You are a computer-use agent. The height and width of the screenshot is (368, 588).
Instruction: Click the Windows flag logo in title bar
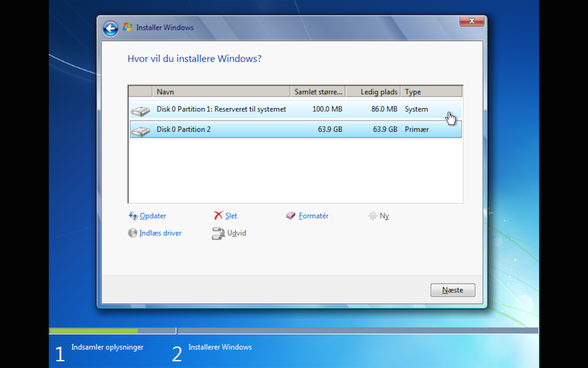tap(127, 27)
